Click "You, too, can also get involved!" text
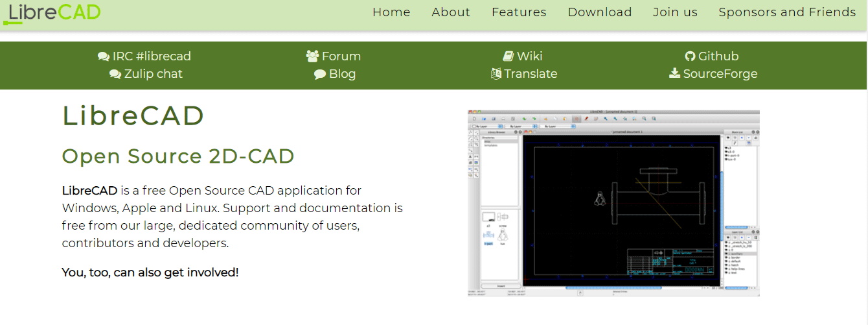868x325 pixels. (x=150, y=272)
